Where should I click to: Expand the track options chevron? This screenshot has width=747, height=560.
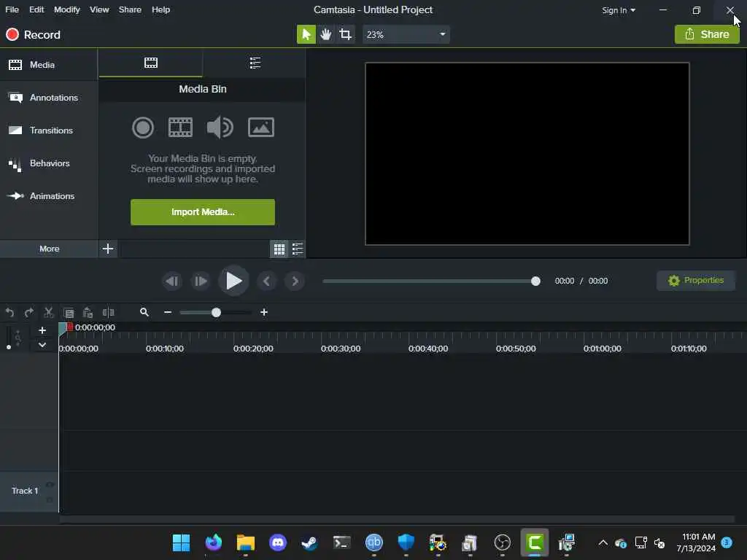click(42, 345)
